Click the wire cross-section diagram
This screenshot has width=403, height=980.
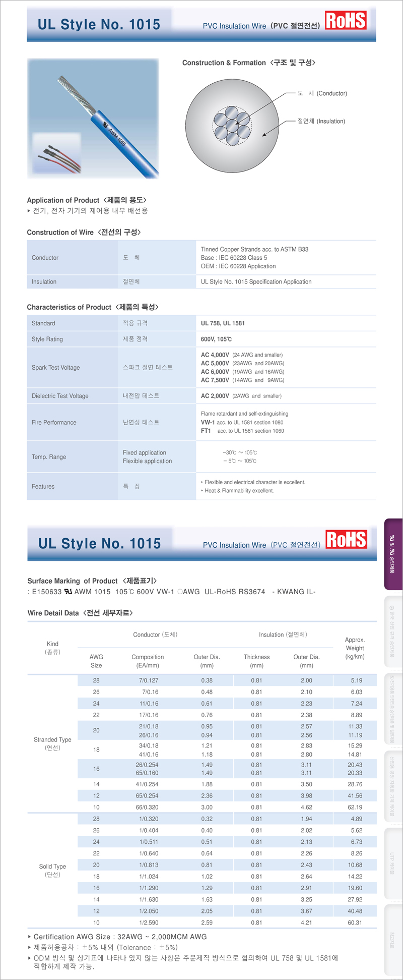[232, 126]
